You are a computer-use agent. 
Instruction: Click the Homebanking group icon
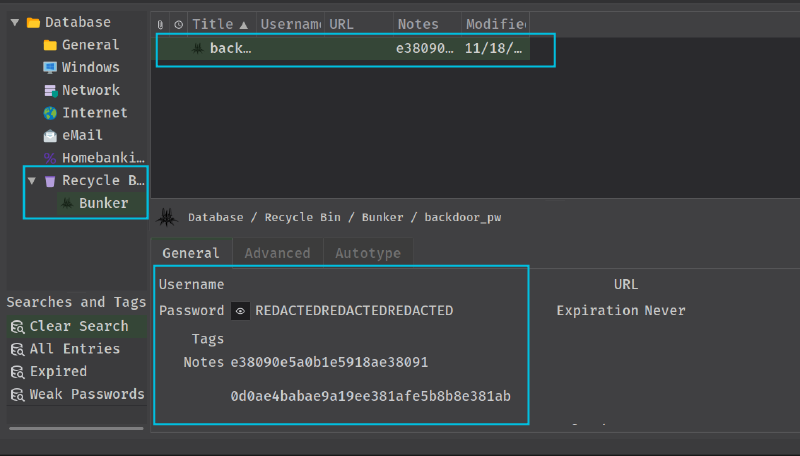coord(50,158)
